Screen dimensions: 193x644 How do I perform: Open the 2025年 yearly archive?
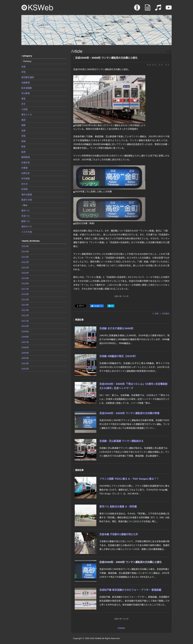tap(25, 246)
